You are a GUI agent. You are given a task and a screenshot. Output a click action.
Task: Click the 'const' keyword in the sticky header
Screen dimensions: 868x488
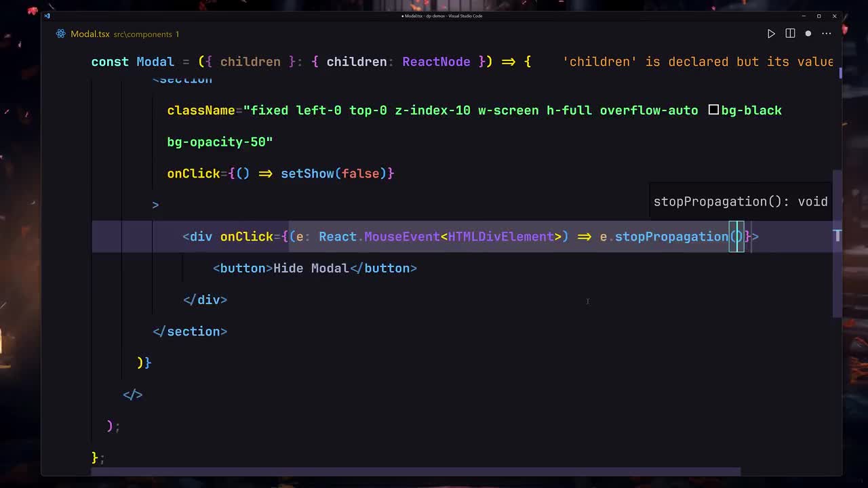(110, 62)
